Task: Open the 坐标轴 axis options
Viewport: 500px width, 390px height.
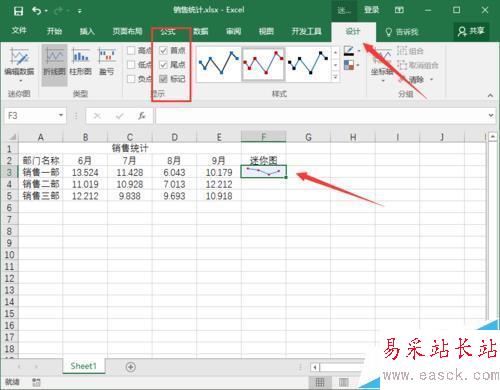Action: pos(382,64)
